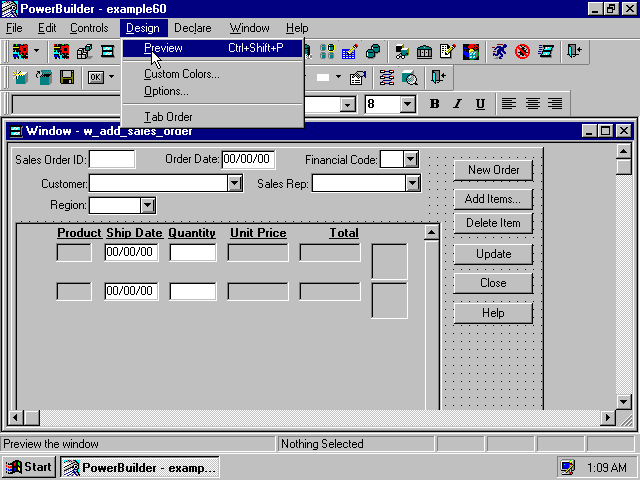This screenshot has height=480, width=640.
Task: Open the Database painter (teal cylinders) icon
Action: pos(372,51)
